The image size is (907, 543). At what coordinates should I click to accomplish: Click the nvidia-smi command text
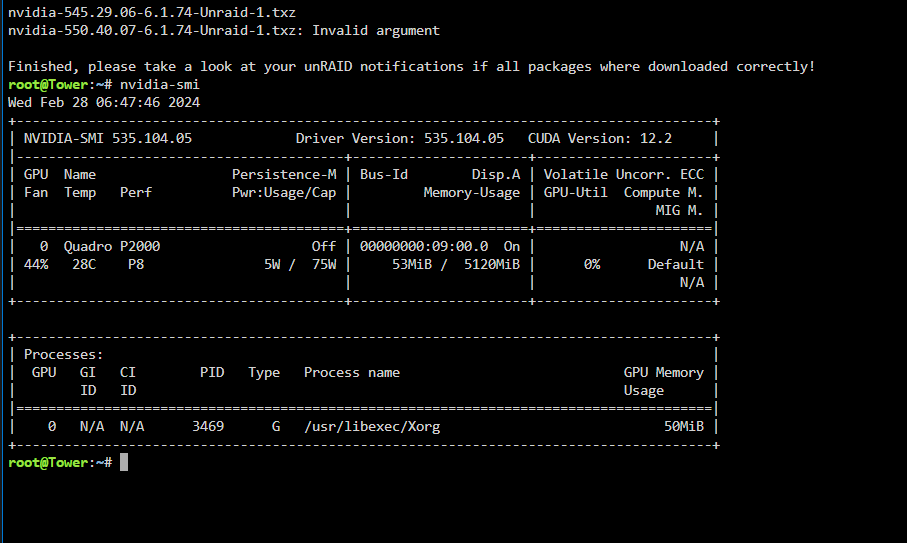tap(160, 84)
